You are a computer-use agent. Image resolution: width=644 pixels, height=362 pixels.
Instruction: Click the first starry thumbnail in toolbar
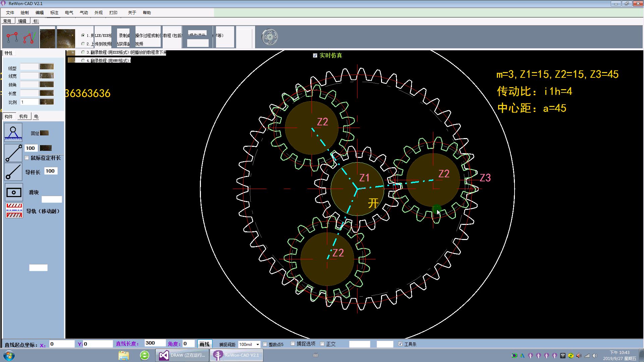tap(47, 38)
